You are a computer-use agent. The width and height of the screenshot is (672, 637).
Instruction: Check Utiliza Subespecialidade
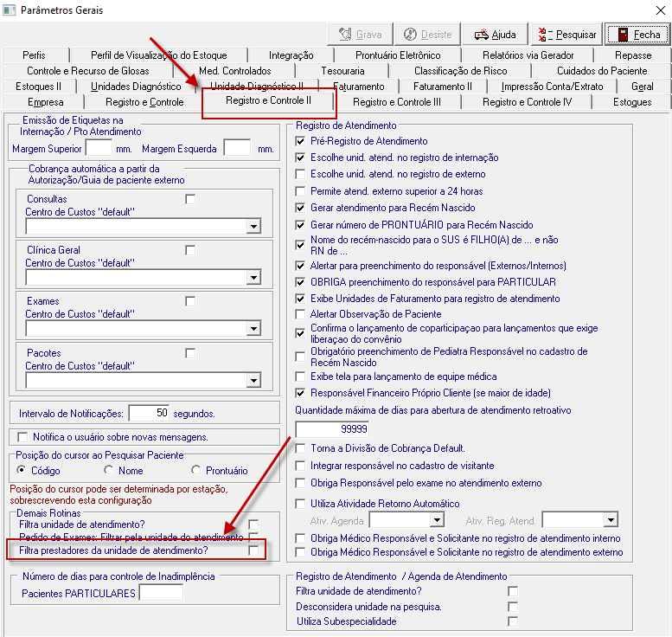(513, 621)
